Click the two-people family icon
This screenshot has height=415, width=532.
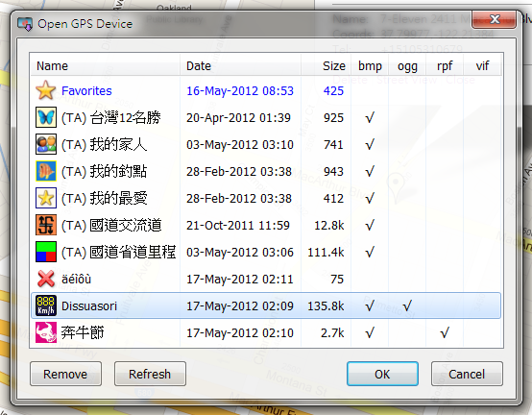[x=46, y=144]
